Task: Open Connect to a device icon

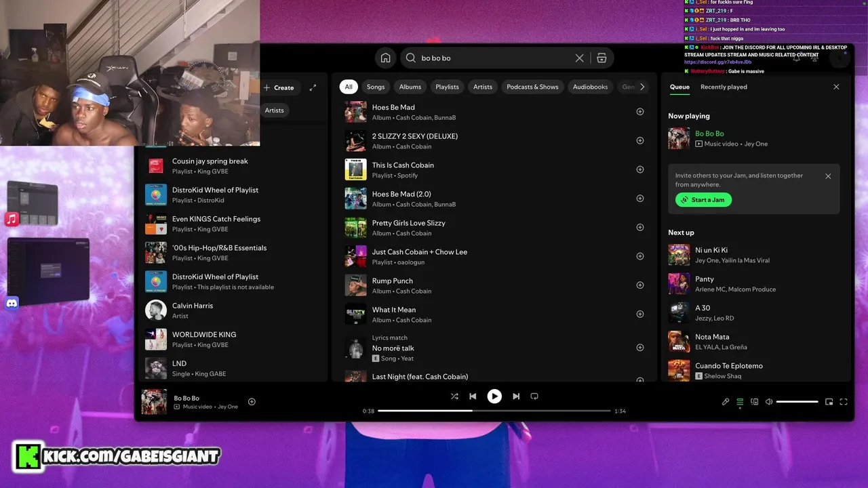Action: [x=754, y=402]
